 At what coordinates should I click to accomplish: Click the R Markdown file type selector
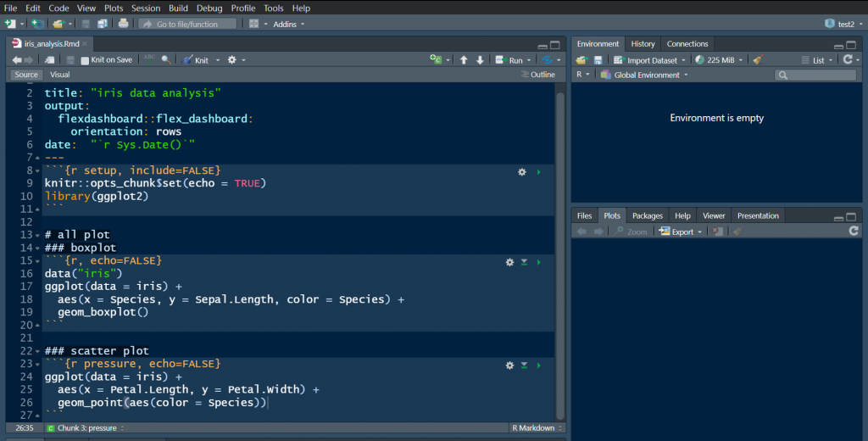click(537, 427)
